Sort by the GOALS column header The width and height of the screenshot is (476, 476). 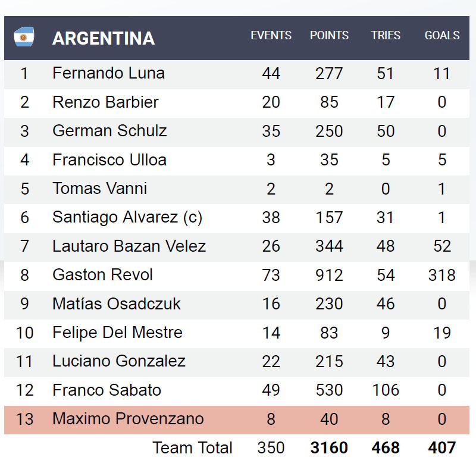tap(441, 36)
